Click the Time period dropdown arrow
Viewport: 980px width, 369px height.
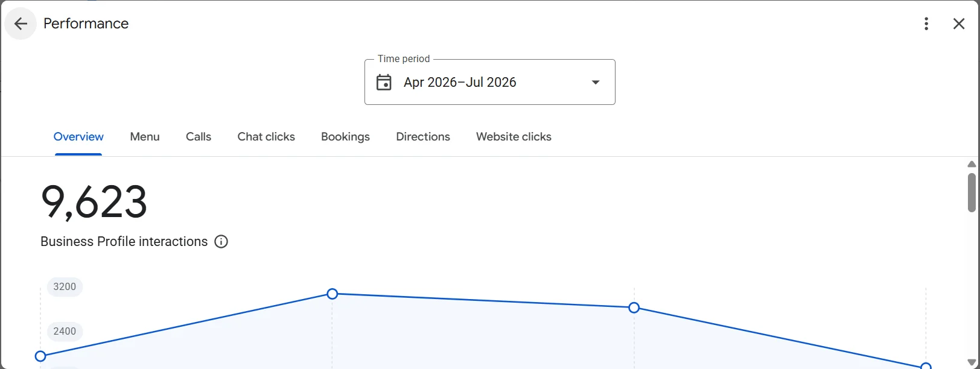pyautogui.click(x=596, y=82)
